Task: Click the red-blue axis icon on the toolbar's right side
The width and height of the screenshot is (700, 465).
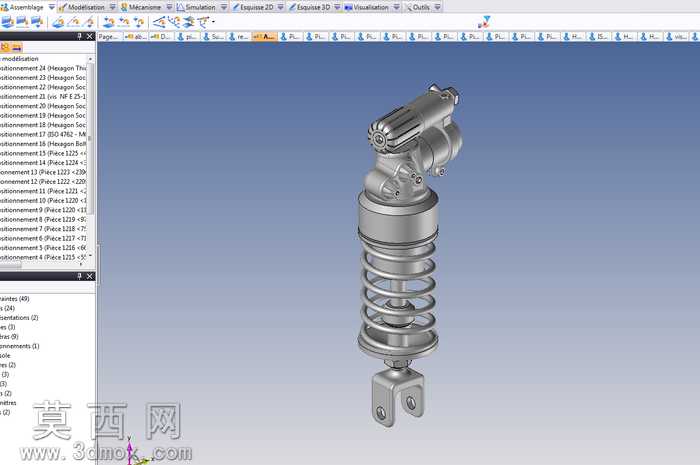Action: [484, 22]
